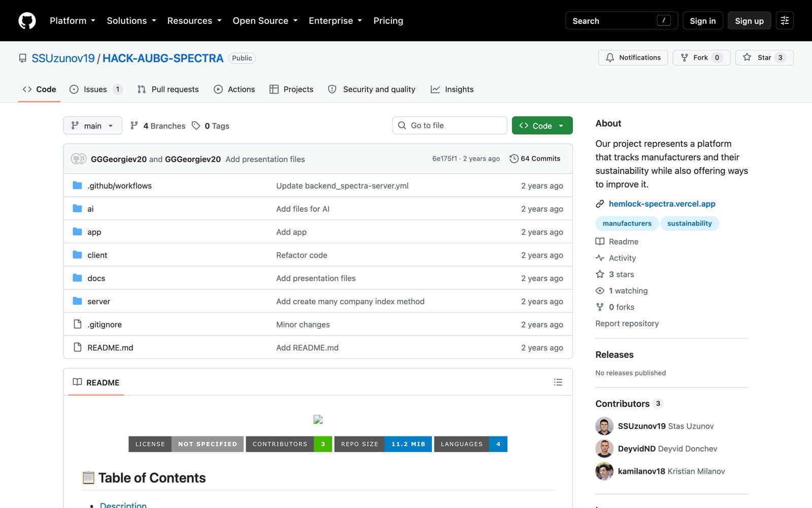The image size is (812, 508).
Task: Click the Sign in button
Action: click(703, 21)
